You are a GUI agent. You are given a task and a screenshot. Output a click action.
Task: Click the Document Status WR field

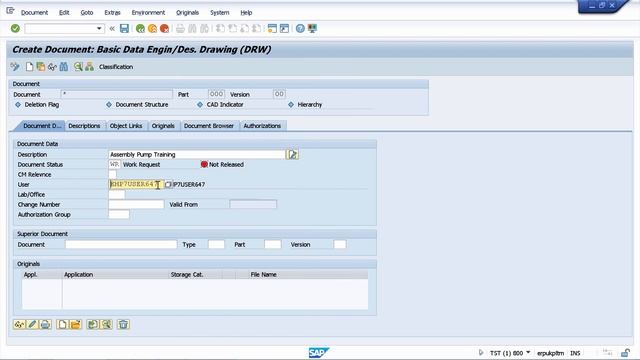click(114, 164)
